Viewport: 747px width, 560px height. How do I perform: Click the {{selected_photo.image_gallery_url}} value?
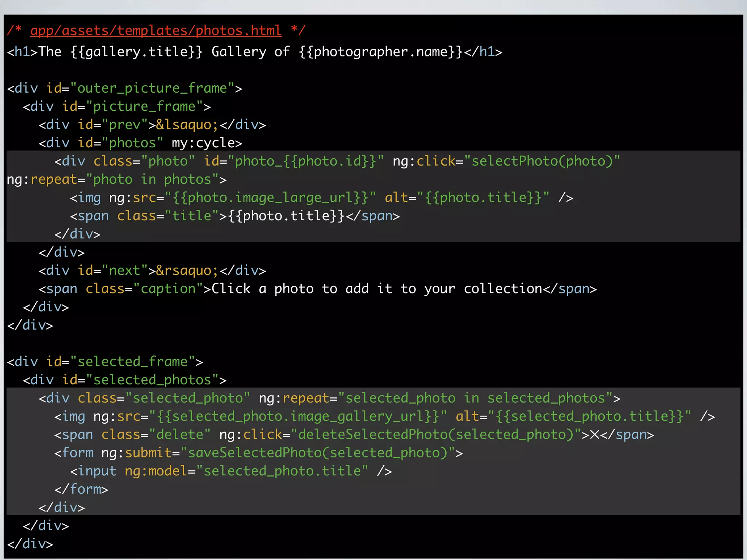pos(298,416)
